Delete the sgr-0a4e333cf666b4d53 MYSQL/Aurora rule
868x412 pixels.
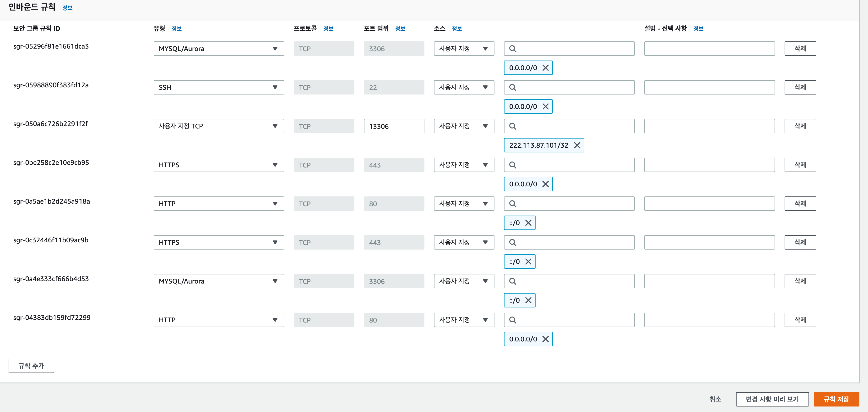coord(800,281)
